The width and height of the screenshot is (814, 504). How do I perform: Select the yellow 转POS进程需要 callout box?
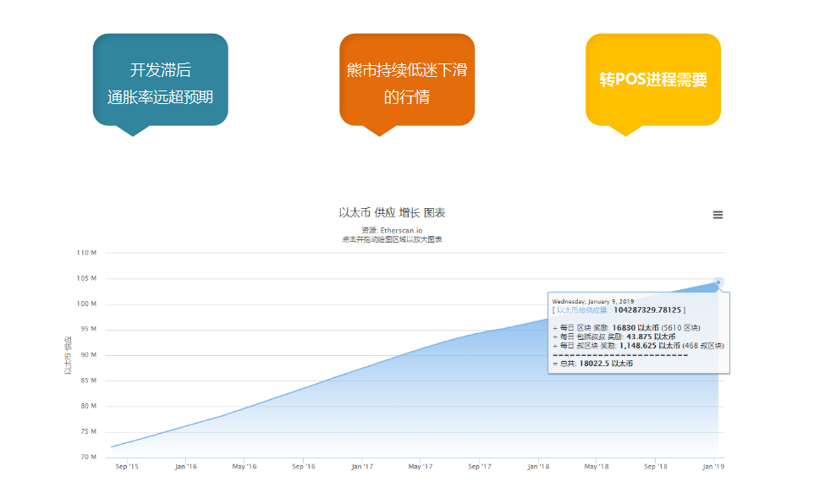pos(652,80)
